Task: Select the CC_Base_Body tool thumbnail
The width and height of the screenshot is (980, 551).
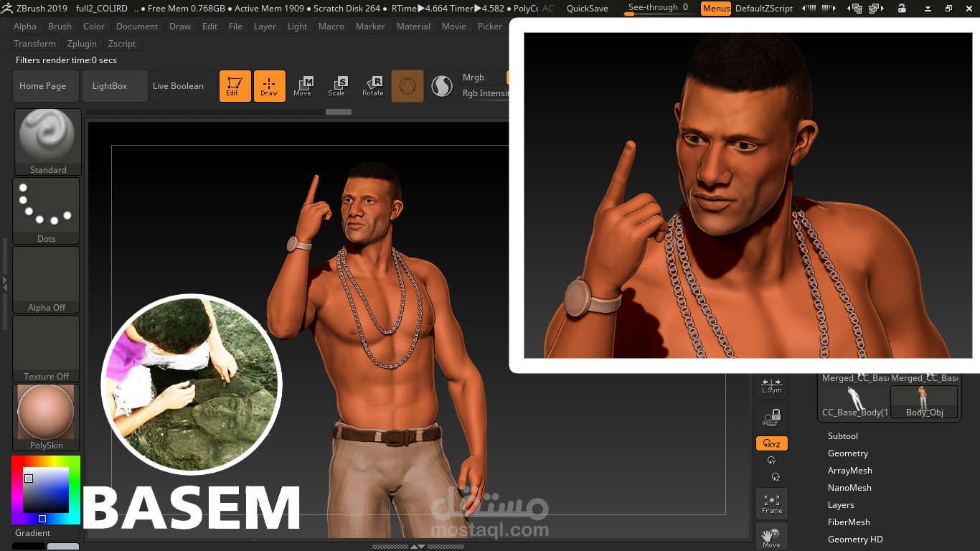Action: tap(855, 402)
